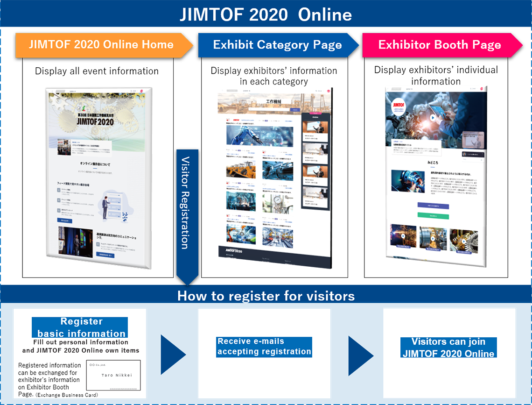Click the green button on the booth page
Viewport: 532px width, 405px height.
[433, 215]
